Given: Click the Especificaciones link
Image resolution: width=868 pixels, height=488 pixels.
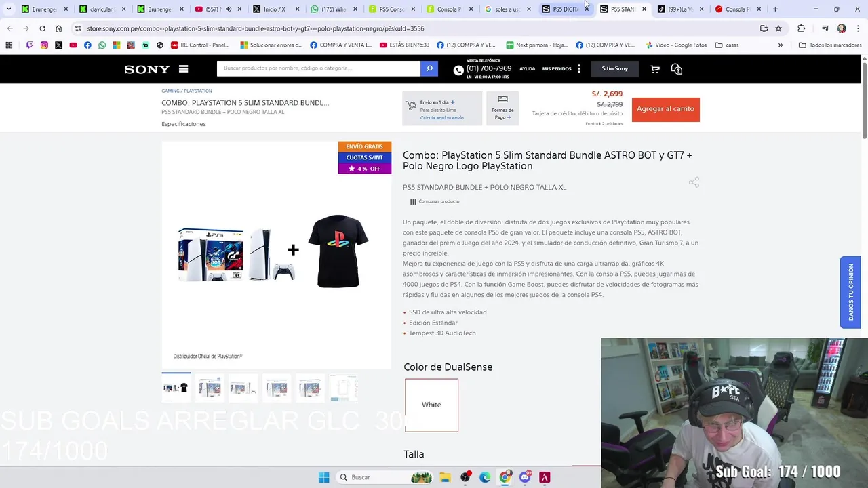Looking at the screenshot, I should [x=184, y=124].
